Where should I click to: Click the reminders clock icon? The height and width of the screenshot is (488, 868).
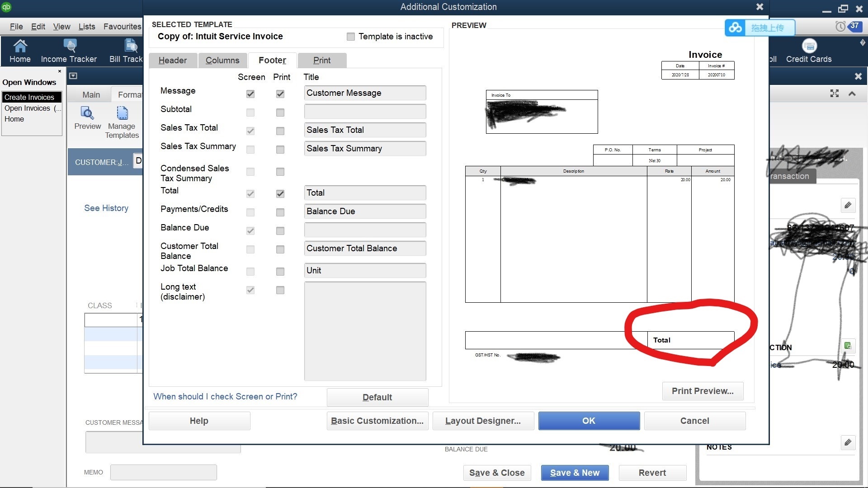pos(840,27)
